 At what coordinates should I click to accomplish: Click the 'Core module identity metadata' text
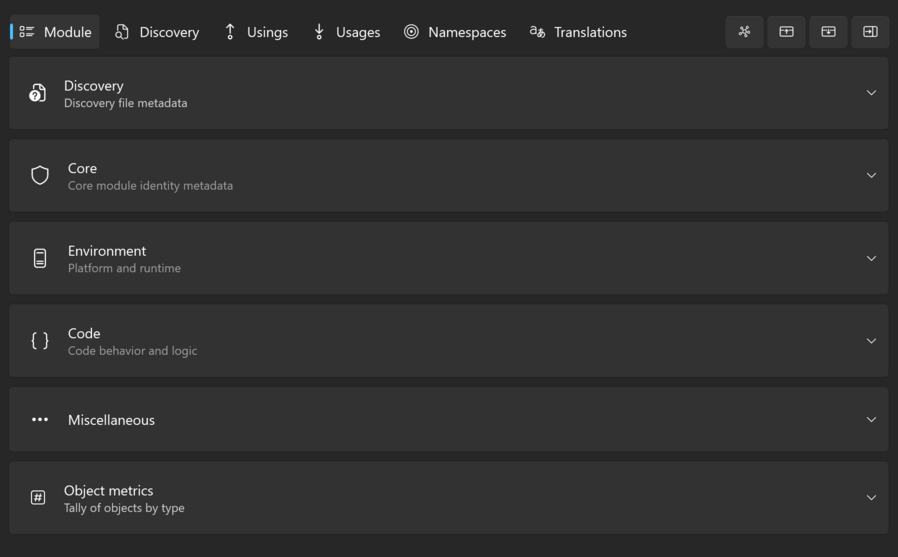(x=150, y=185)
